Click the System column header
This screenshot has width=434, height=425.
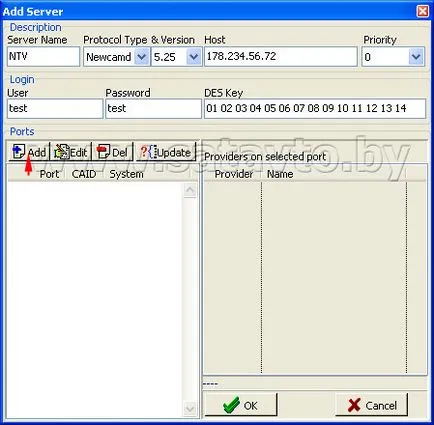(126, 174)
